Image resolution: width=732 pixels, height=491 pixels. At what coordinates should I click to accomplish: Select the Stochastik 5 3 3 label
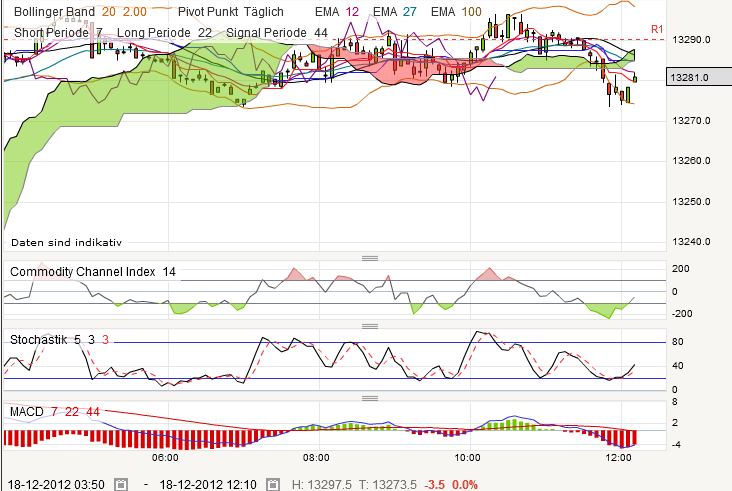tap(59, 339)
